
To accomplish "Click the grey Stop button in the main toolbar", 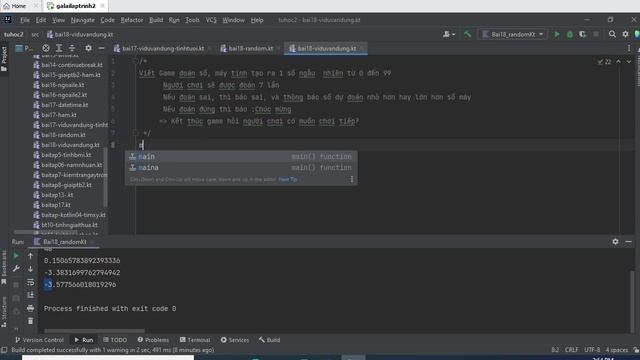I will pos(596,35).
